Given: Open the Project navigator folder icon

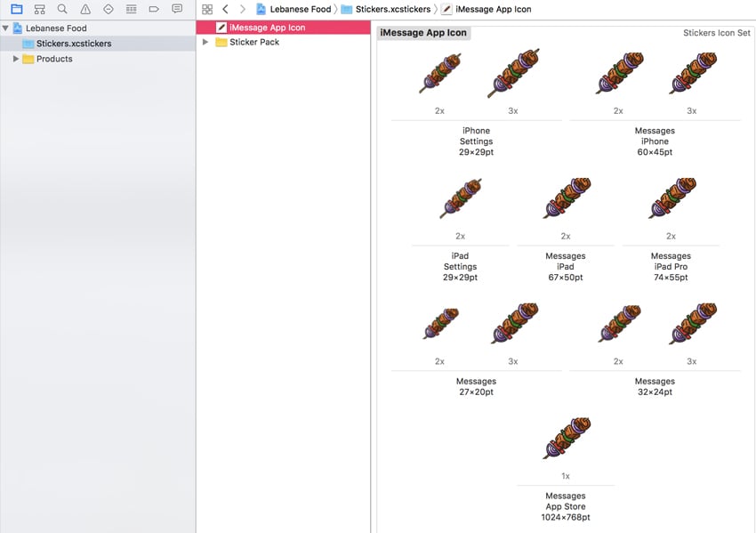Looking at the screenshot, I should pos(17,9).
